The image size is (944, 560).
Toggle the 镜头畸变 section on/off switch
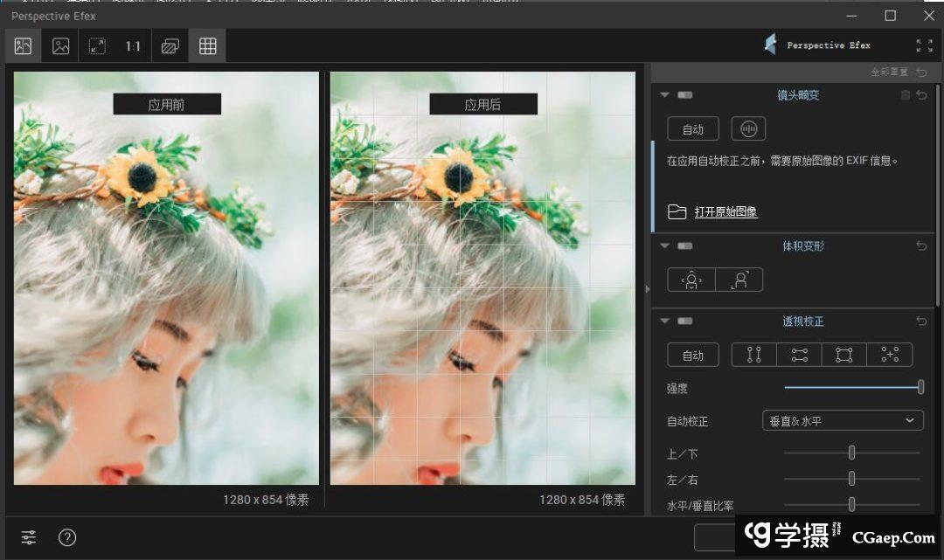[685, 95]
